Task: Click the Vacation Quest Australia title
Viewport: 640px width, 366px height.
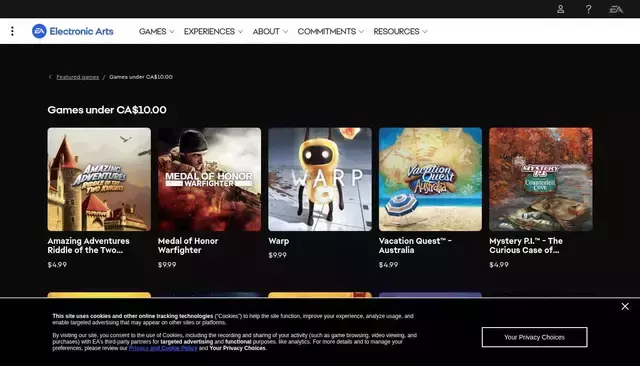Action: (x=415, y=246)
